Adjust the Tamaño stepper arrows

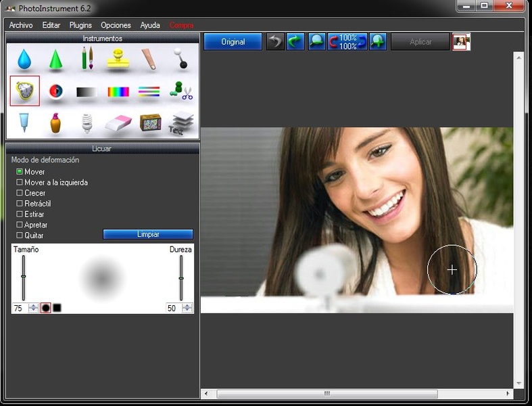[x=33, y=308]
